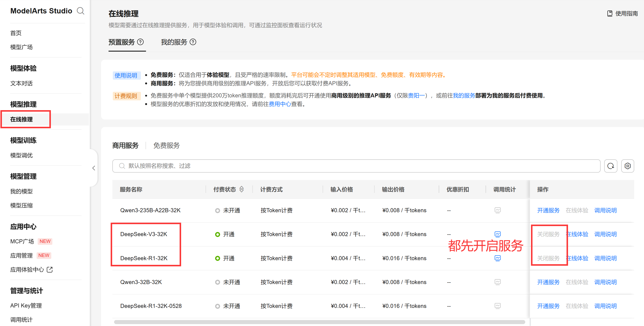Open call statistics chart for DeepSeek-V3-32K
The image size is (644, 326).
tap(498, 234)
